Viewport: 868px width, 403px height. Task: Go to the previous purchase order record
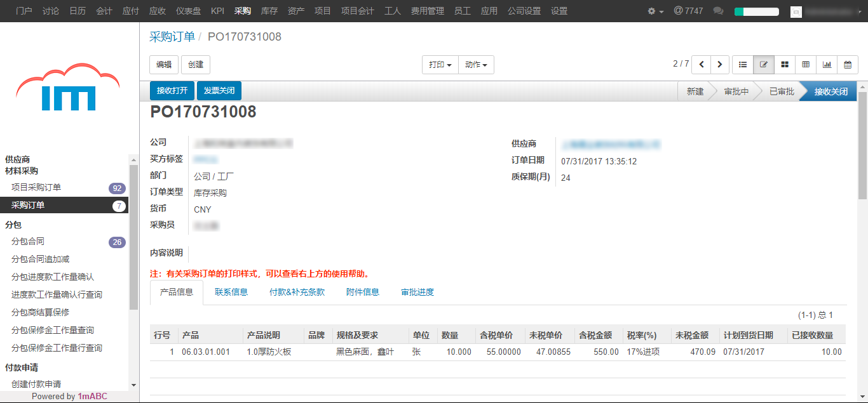pyautogui.click(x=702, y=64)
